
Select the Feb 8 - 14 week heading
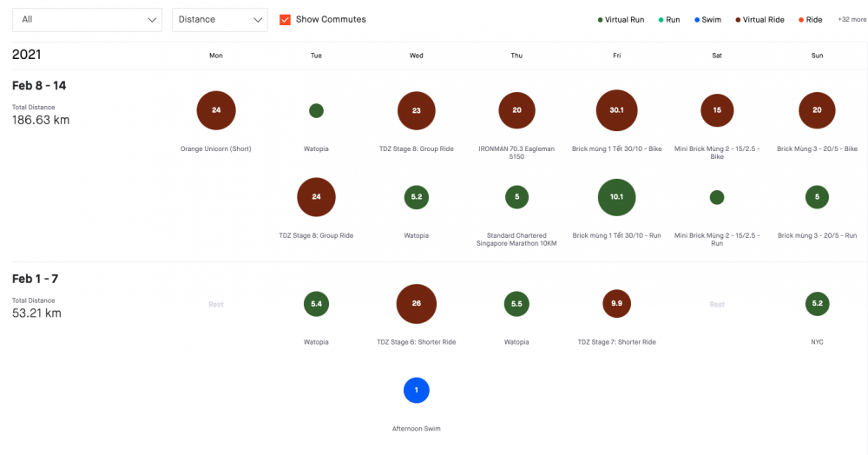coord(39,86)
